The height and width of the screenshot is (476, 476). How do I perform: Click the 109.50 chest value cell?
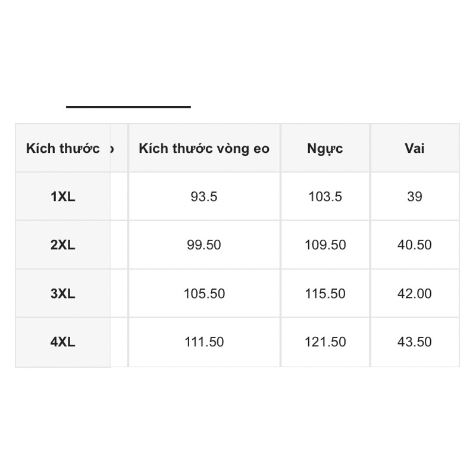[325, 245]
